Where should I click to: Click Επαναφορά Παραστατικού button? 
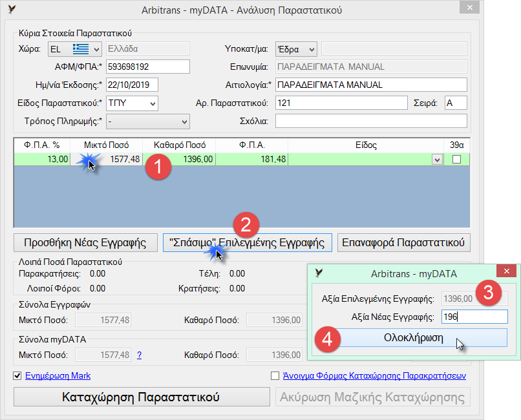(403, 243)
